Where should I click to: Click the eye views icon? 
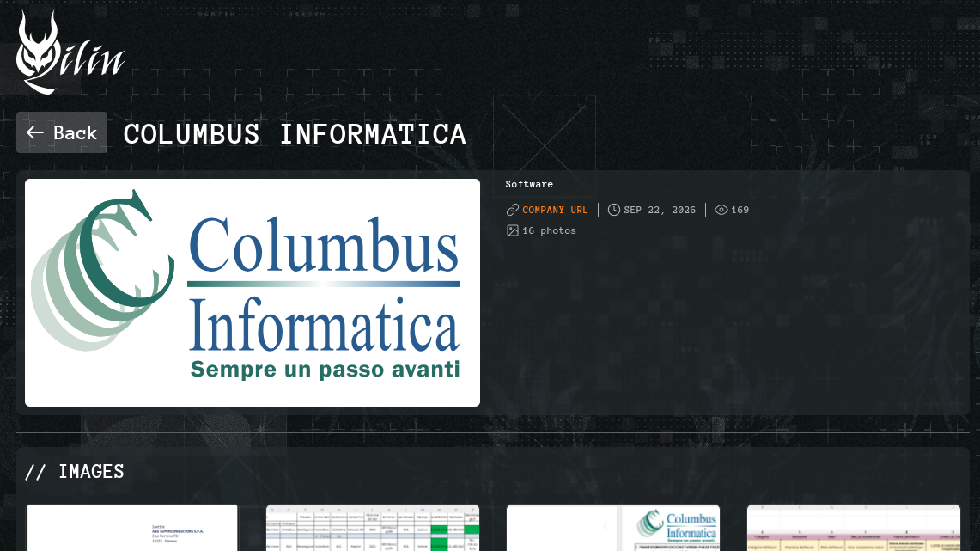click(x=721, y=210)
